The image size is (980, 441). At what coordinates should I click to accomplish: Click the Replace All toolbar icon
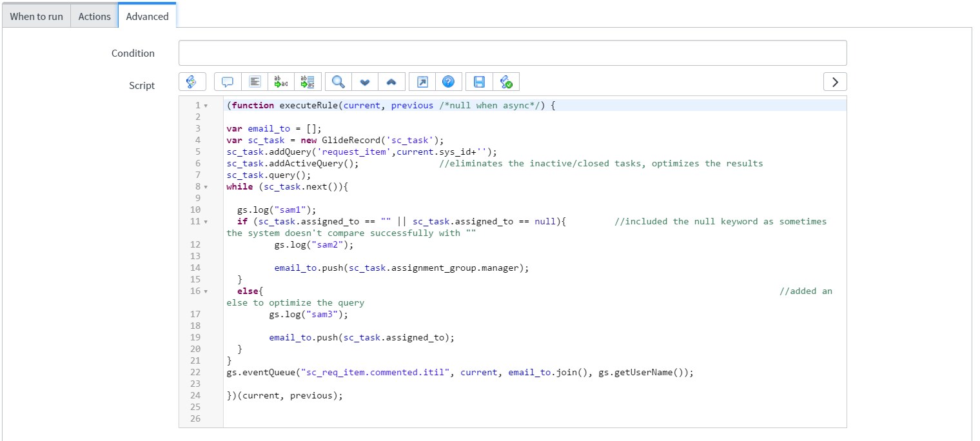308,82
